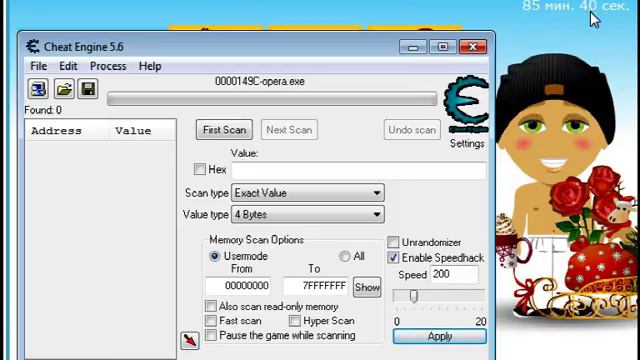Click the Address column header
640x360 pixels.
coord(67,131)
